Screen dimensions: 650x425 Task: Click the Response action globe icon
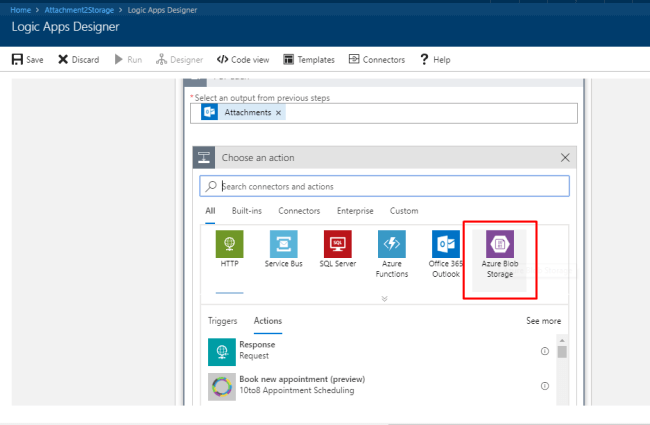point(222,352)
